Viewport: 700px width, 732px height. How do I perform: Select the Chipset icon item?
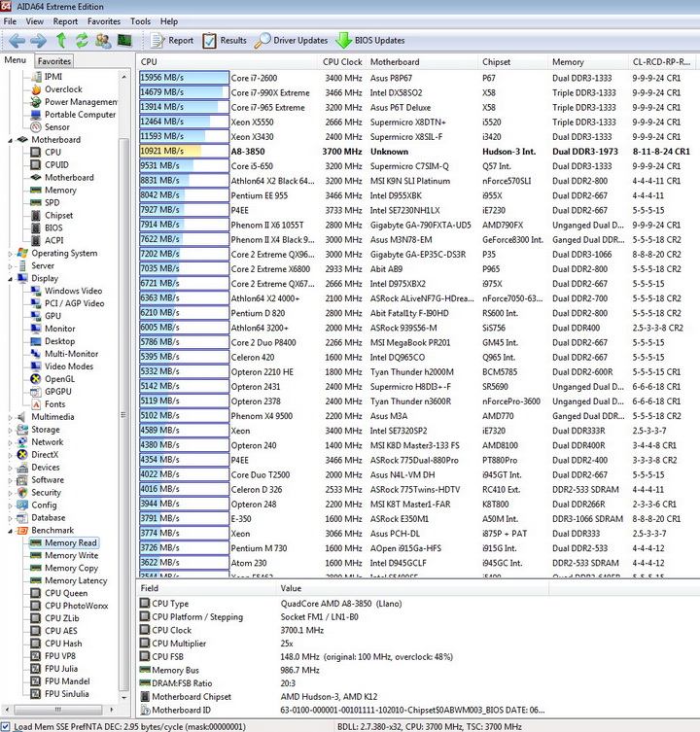(x=36, y=215)
